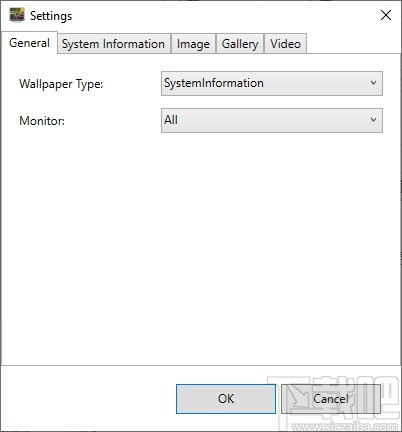
Task: Dismiss changes with the Cancel button
Action: pos(331,399)
